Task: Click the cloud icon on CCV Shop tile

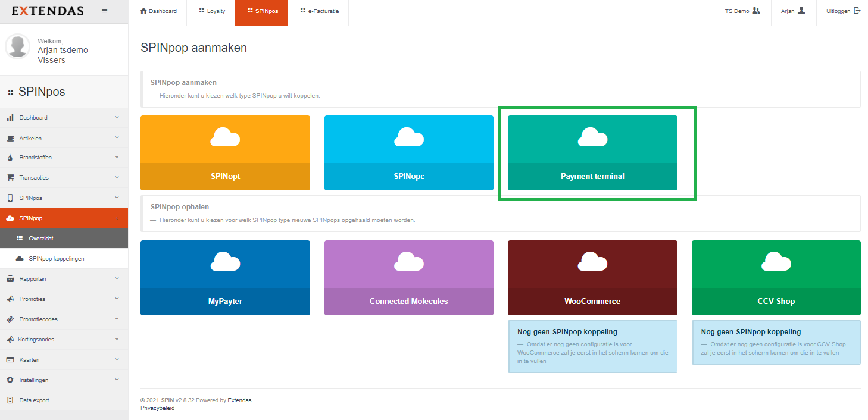Action: pyautogui.click(x=776, y=262)
